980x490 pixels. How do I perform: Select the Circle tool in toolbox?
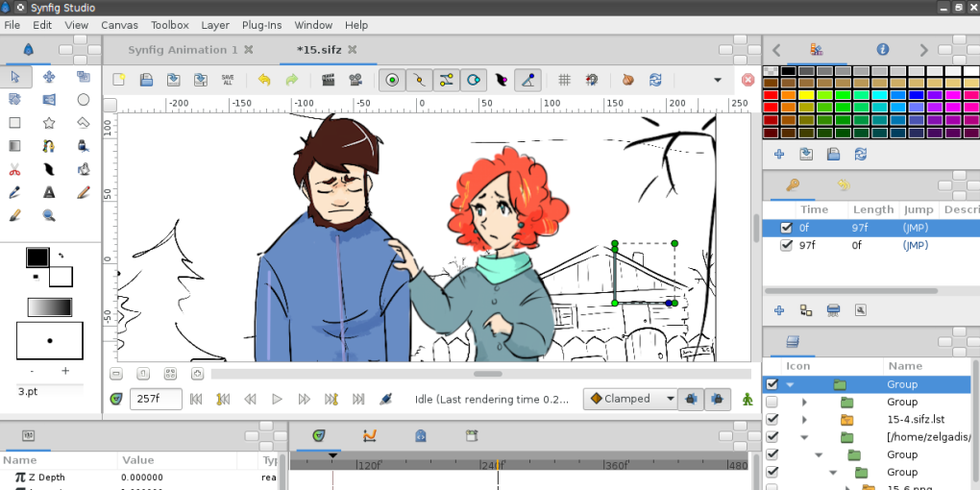click(84, 99)
